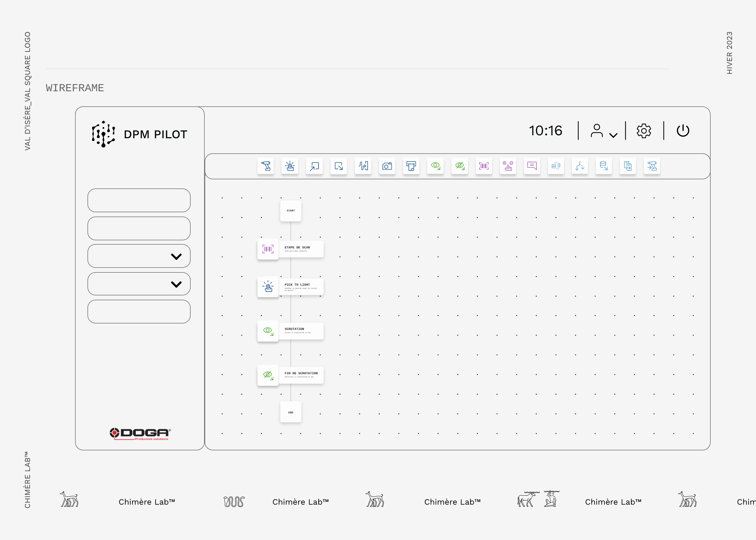Expand the second sidebar dropdown chevron
756x540 pixels.
tap(176, 284)
